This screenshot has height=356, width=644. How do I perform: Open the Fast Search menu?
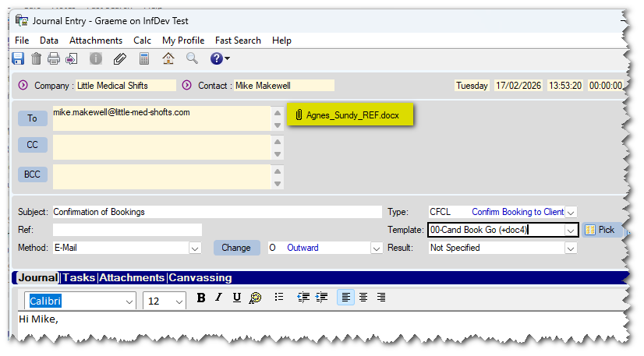click(238, 41)
